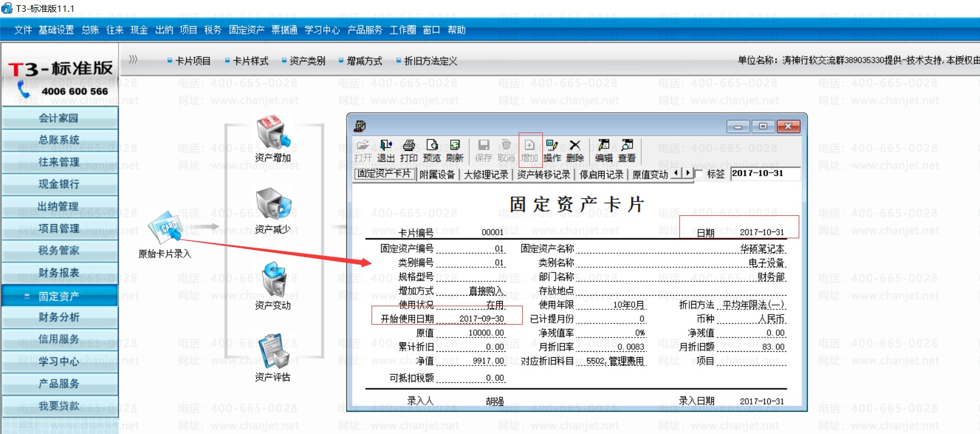Open the 基础设置 menu
Screen dimensions: 980x434
(56, 30)
